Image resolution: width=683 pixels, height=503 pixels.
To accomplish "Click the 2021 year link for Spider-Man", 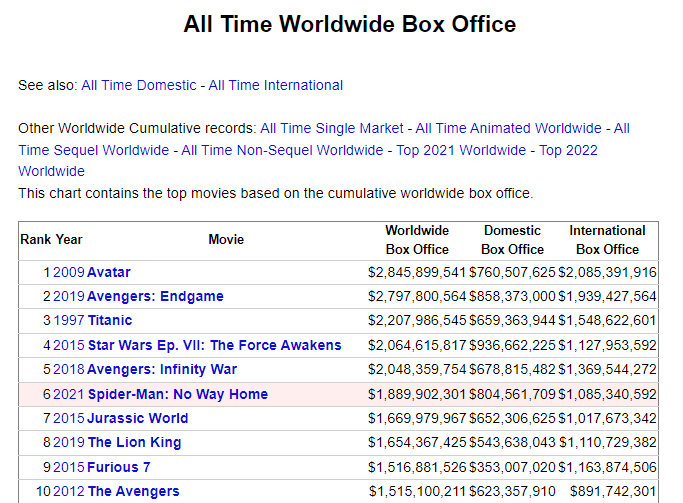I will [69, 394].
